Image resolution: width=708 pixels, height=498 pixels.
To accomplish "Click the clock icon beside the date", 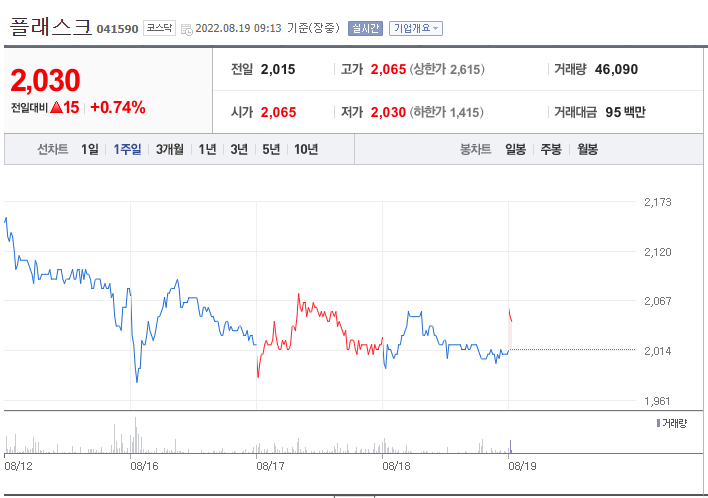I will (x=186, y=30).
